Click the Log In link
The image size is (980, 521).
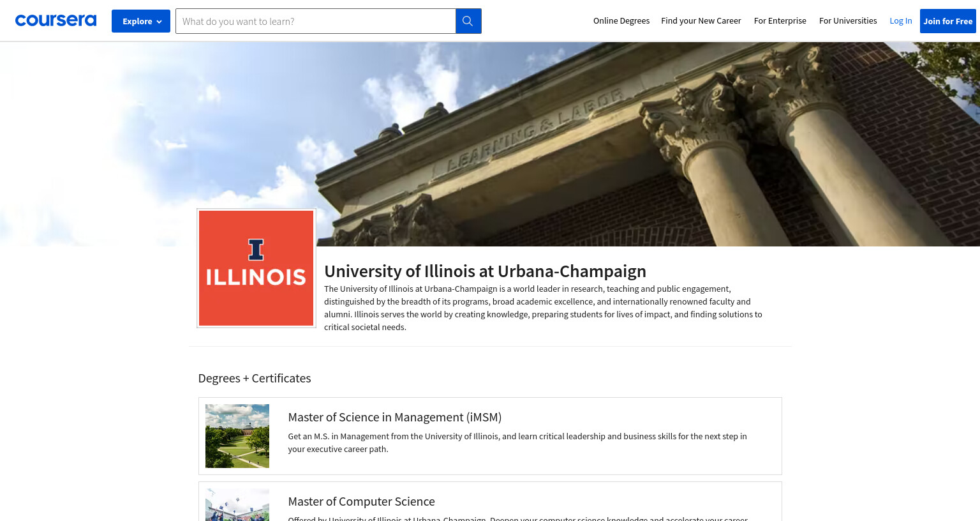901,21
